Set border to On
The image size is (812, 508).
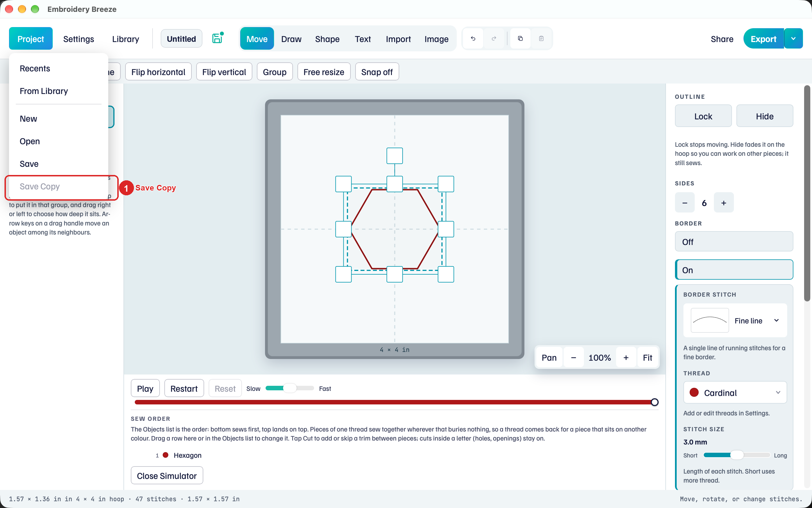coord(734,270)
